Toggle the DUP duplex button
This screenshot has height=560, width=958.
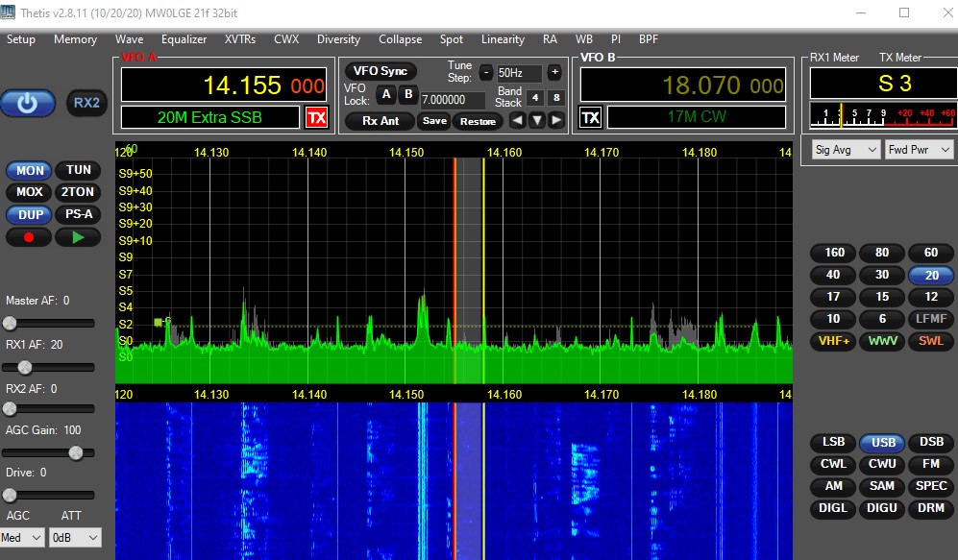click(x=30, y=214)
